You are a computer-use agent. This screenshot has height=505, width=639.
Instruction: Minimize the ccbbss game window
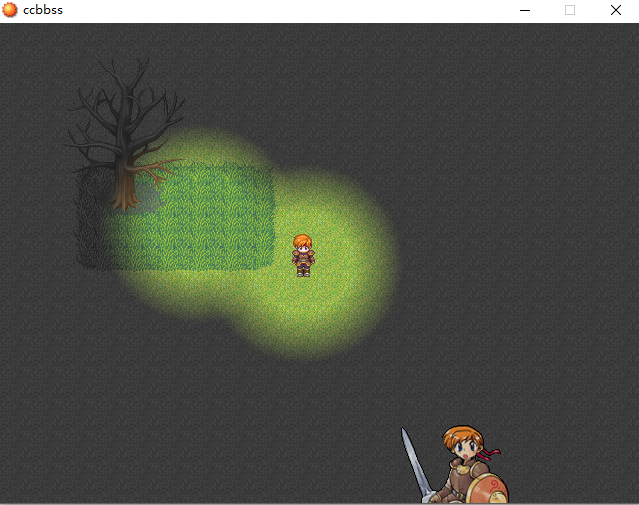click(525, 10)
